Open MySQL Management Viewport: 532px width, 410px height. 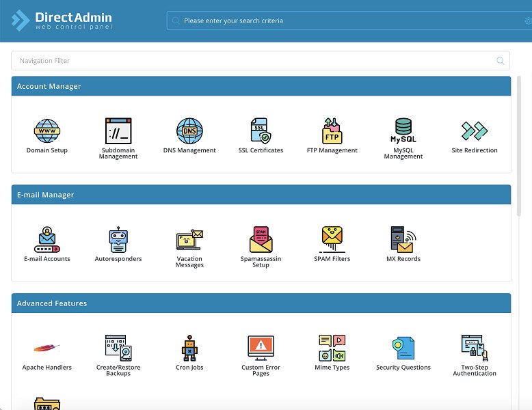(x=403, y=131)
